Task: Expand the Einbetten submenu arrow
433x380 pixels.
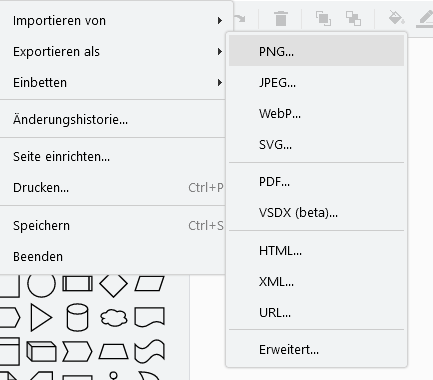Action: click(x=219, y=82)
